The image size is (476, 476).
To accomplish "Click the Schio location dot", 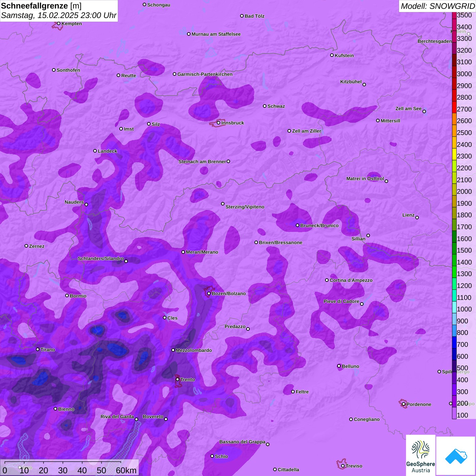I will coord(212,456).
